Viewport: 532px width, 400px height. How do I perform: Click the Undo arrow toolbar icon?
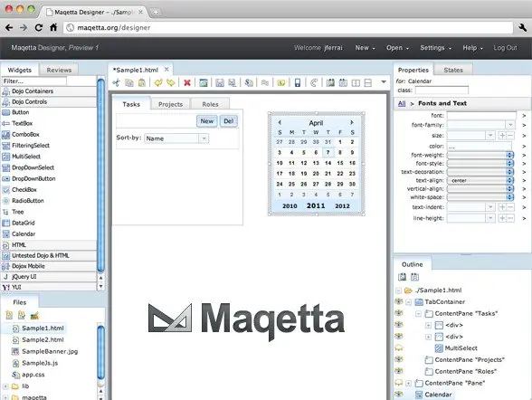pos(158,82)
